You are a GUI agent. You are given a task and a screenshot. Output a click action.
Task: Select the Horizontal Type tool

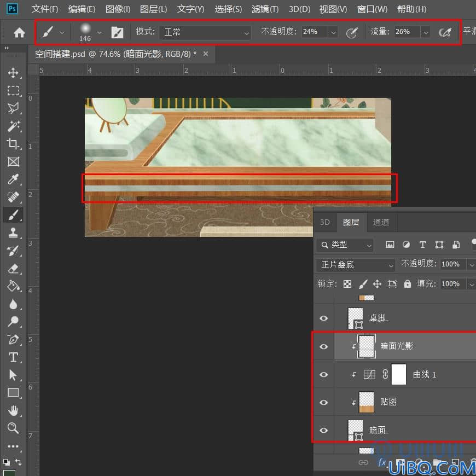point(13,357)
